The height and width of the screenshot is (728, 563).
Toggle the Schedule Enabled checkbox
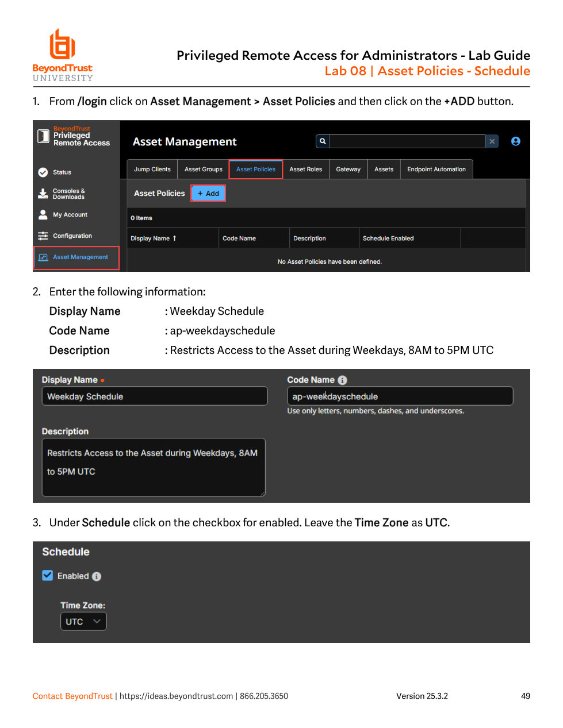click(x=48, y=576)
